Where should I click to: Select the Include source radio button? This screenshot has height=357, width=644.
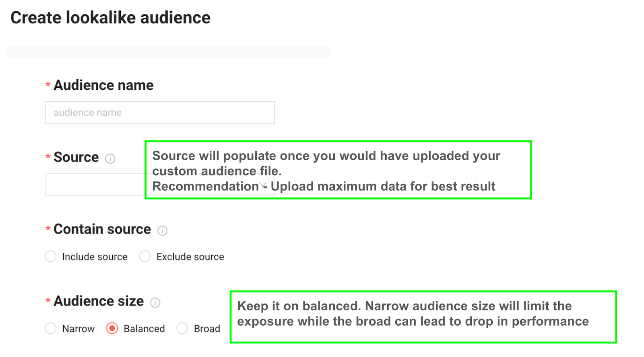51,256
